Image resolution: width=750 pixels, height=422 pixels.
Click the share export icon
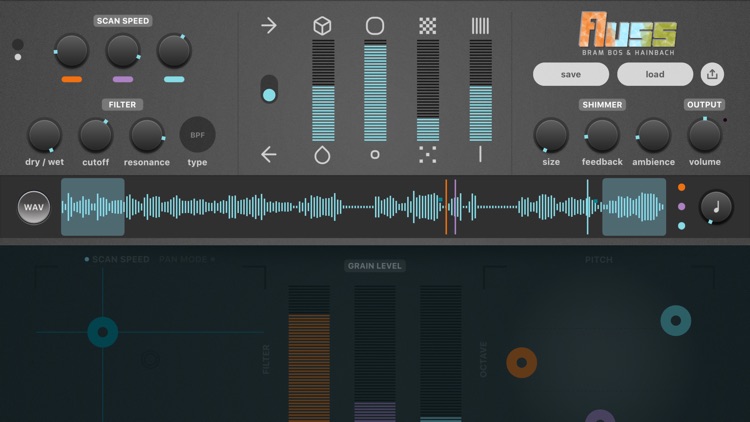(712, 74)
